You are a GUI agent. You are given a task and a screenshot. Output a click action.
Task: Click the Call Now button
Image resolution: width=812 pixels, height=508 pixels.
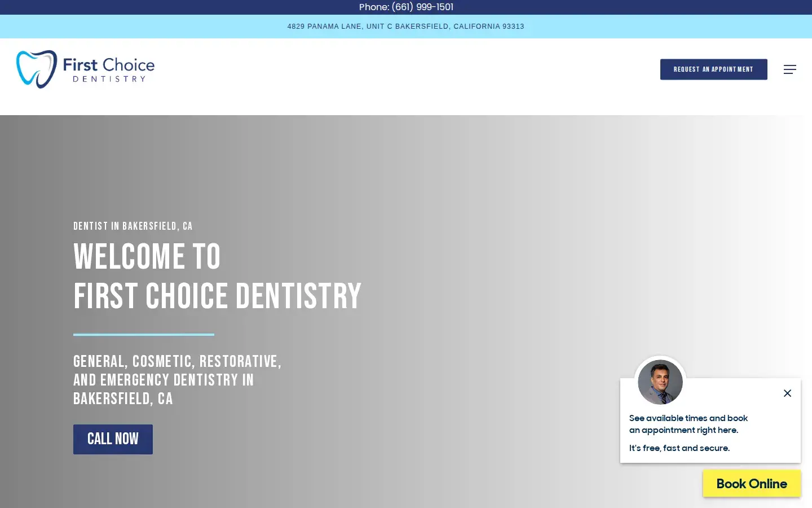[113, 439]
